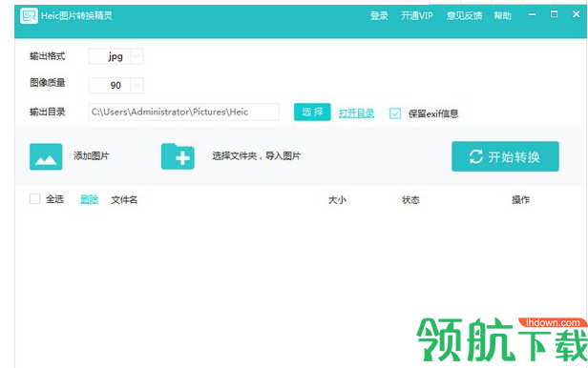Click the 添加图片 picture icon
This screenshot has height=368, width=588.
pyautogui.click(x=46, y=156)
